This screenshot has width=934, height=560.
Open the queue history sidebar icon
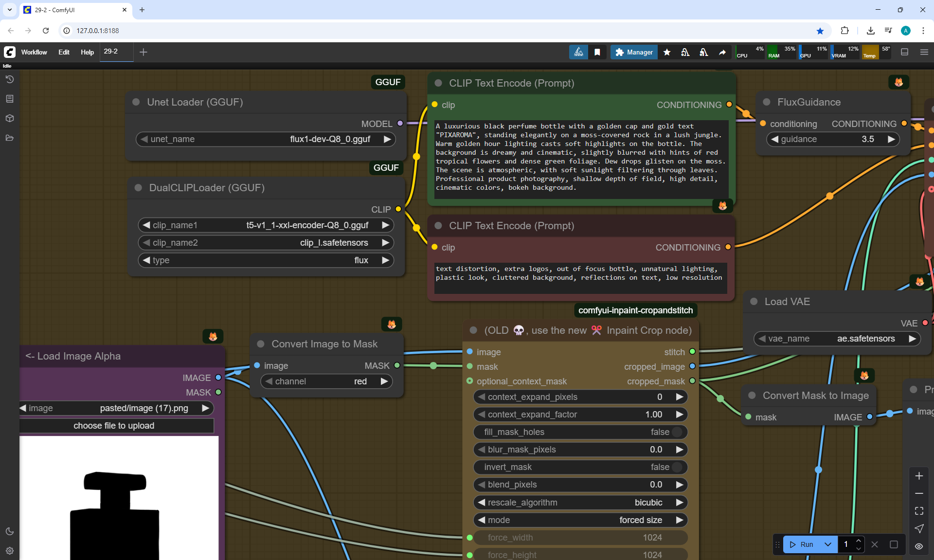point(9,79)
